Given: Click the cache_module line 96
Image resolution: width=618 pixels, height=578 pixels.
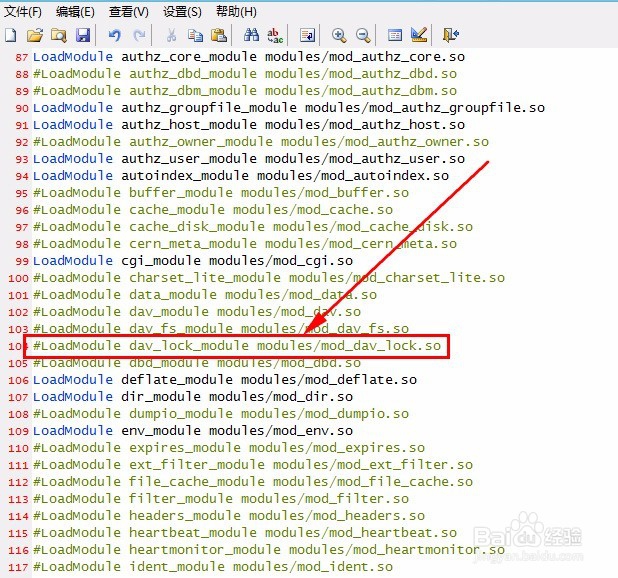Looking at the screenshot, I should 213,210.
